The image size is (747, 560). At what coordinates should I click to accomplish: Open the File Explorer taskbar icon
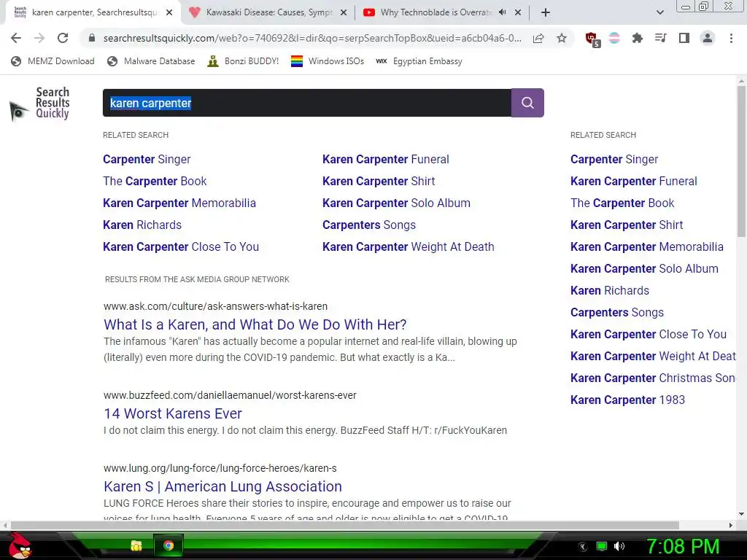click(136, 545)
